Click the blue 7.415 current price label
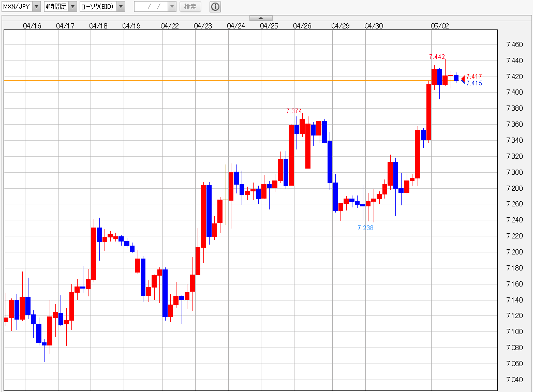Screen dimensions: 533x392 pos(474,83)
